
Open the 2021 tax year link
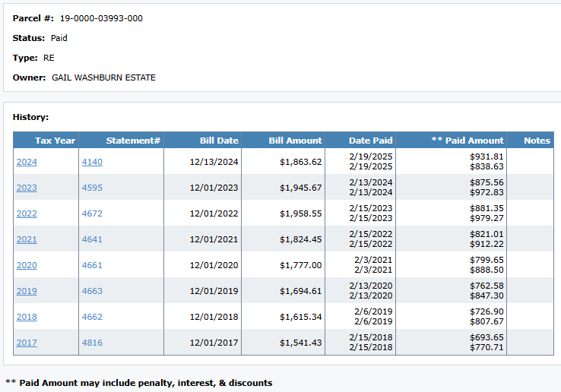(27, 239)
